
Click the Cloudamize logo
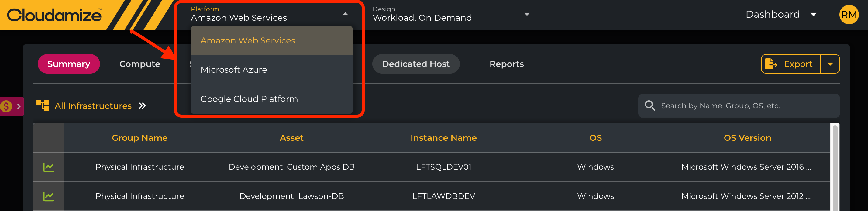point(54,15)
